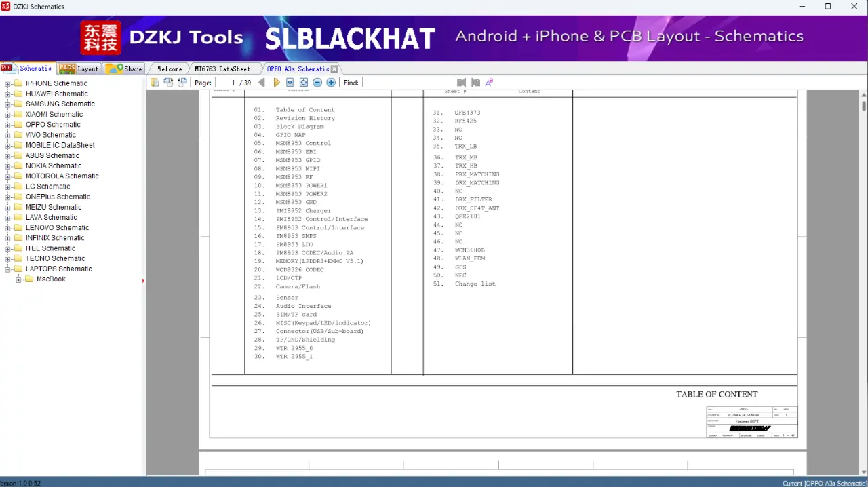Select TECNO Schematic tree item
This screenshot has height=487, width=868.
(x=55, y=258)
